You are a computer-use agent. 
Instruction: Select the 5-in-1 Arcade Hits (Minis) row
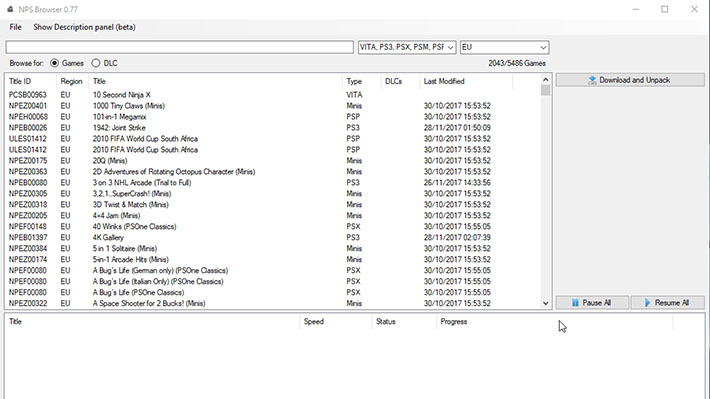[273, 260]
